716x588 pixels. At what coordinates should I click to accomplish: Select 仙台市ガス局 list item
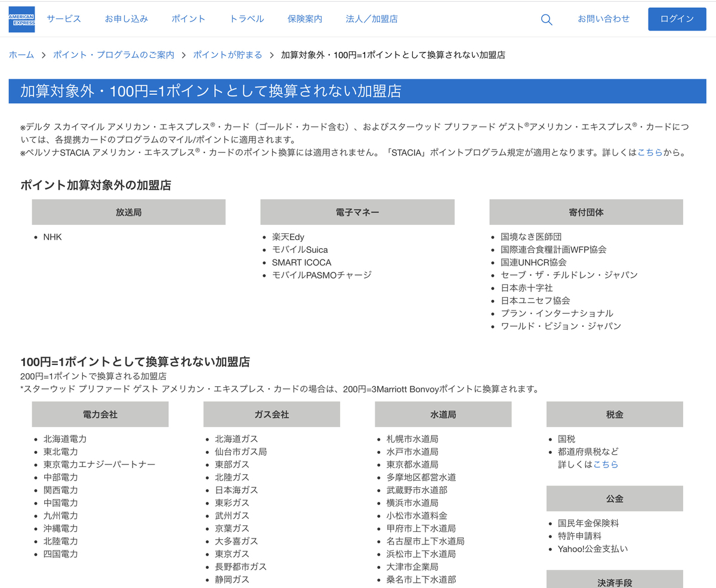click(x=241, y=452)
